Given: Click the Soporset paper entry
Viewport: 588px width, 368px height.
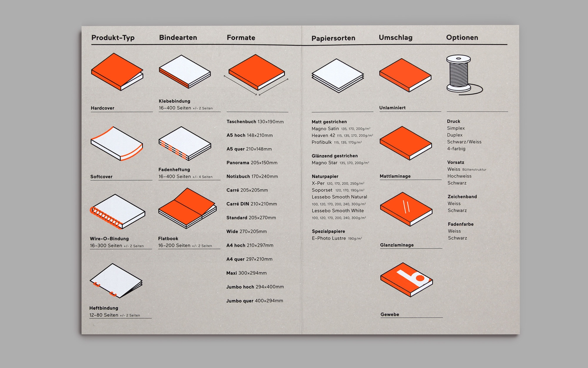Looking at the screenshot, I should tap(338, 190).
